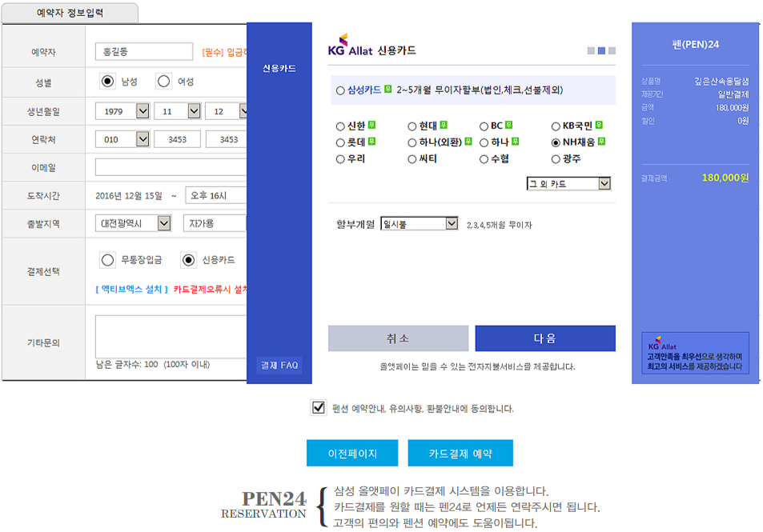Screen dimensions: 763x532
Task: Toggle the 펜션 예약안내 agreement checkbox
Action: pos(318,407)
